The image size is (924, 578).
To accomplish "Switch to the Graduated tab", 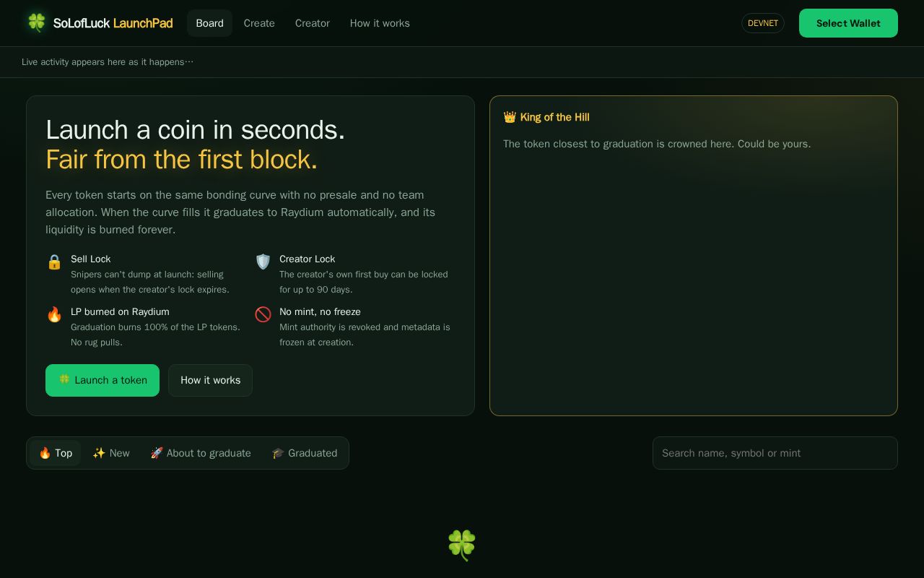I will tap(305, 453).
